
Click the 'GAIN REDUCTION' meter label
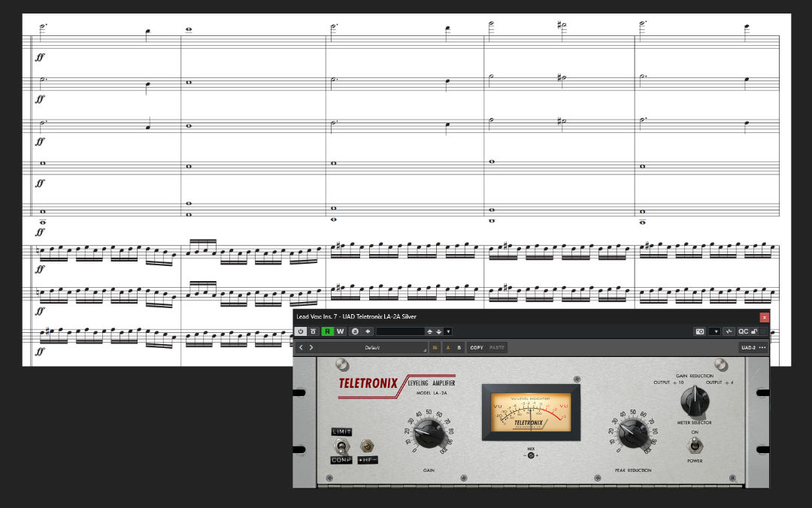click(695, 376)
